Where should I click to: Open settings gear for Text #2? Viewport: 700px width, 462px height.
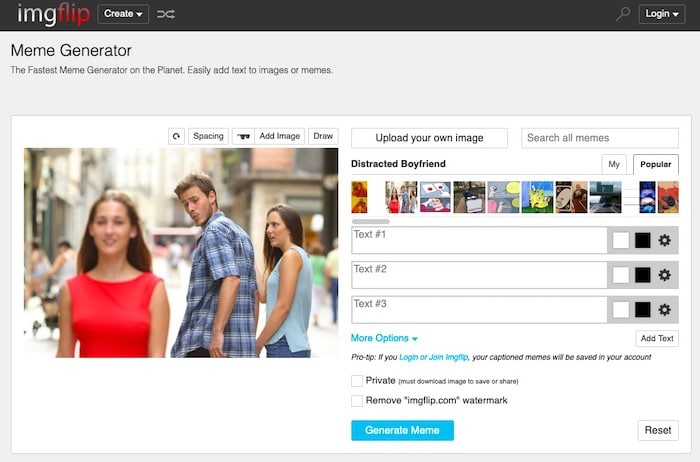point(664,275)
